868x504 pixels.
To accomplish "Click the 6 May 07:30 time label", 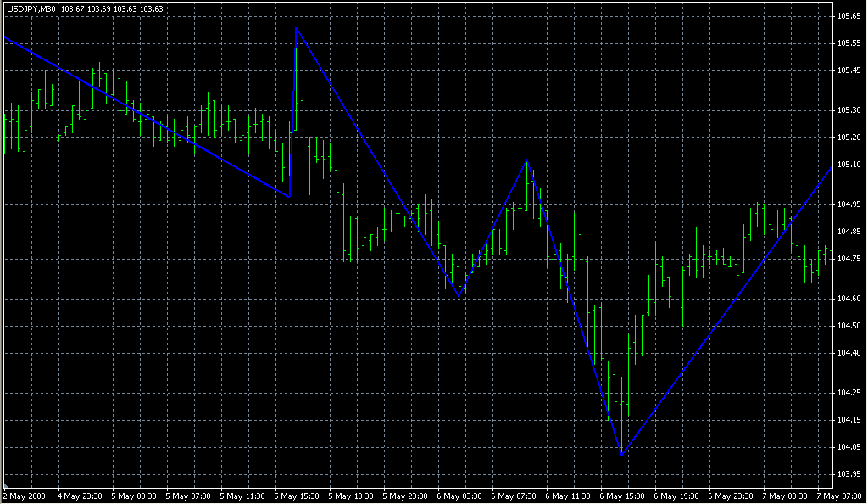I will coord(514,496).
